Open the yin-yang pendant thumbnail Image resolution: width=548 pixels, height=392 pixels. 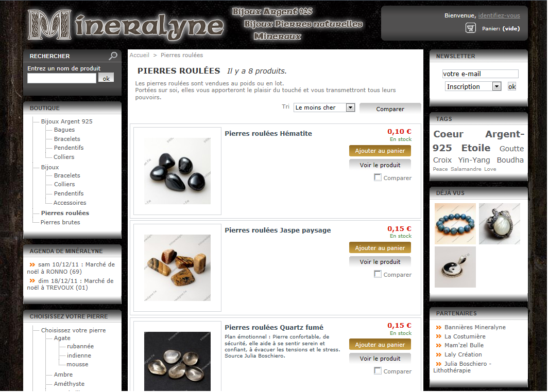tap(455, 267)
